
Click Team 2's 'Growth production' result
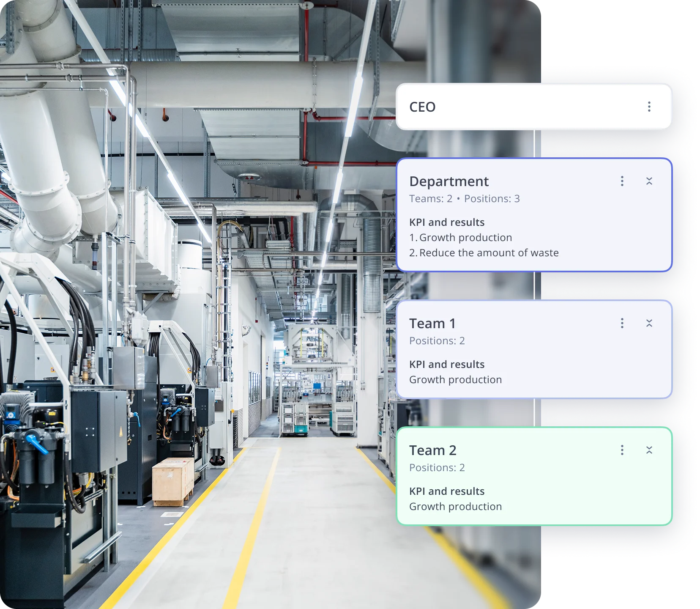pos(455,507)
